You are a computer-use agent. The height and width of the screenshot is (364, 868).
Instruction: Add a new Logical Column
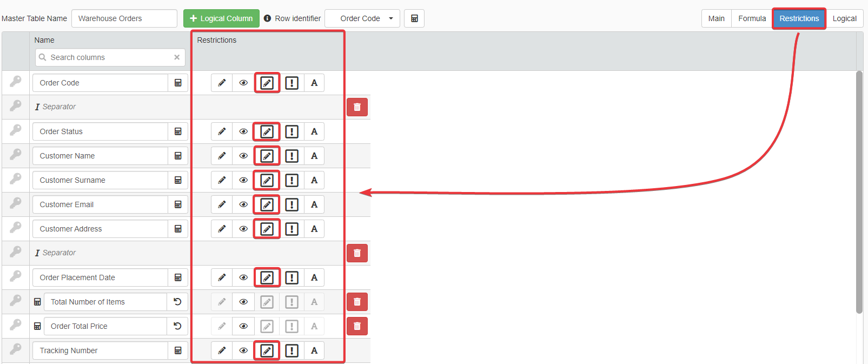[221, 18]
